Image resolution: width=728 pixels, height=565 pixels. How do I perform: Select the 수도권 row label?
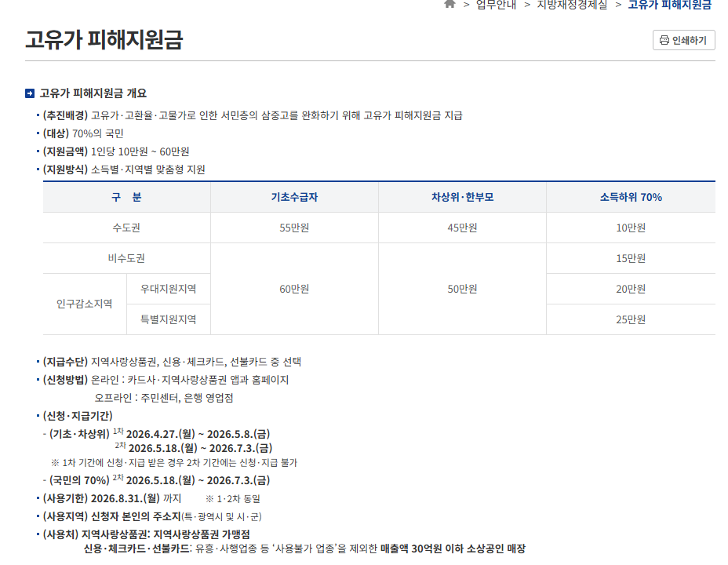pyautogui.click(x=126, y=228)
